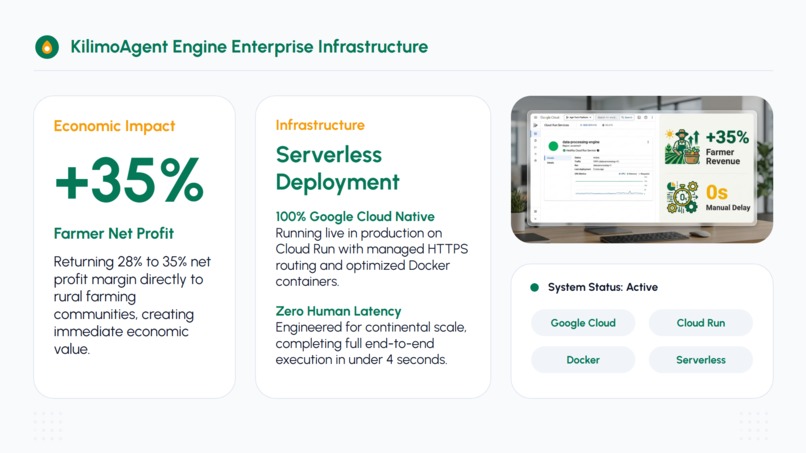This screenshot has height=453, width=806.
Task: Open the dashboard monitor thumbnail image
Action: [x=642, y=169]
